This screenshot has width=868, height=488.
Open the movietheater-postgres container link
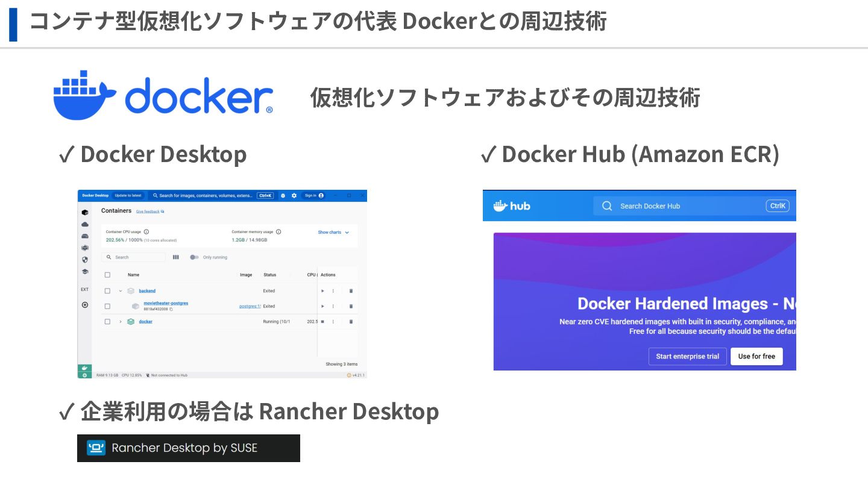pyautogui.click(x=166, y=303)
